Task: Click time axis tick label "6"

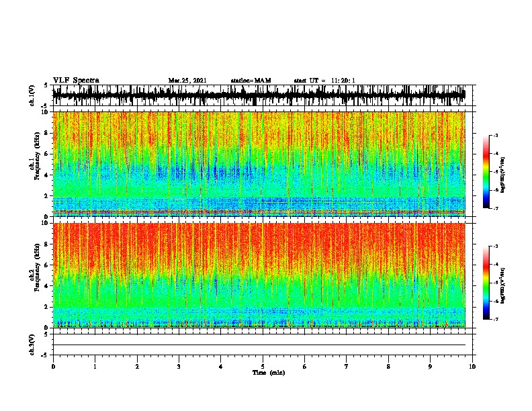Action: click(305, 367)
